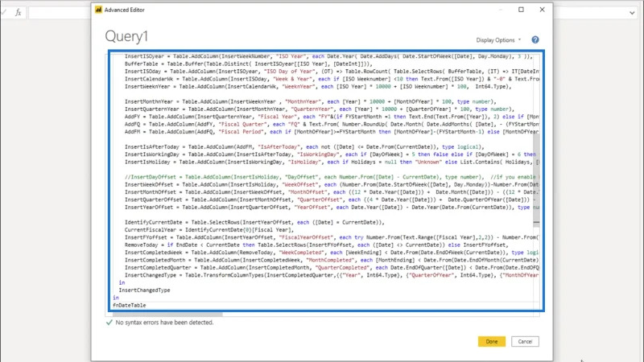Click the 'IdentifyCurrentDate' code line
This screenshot has width=644, height=362.
point(254,223)
